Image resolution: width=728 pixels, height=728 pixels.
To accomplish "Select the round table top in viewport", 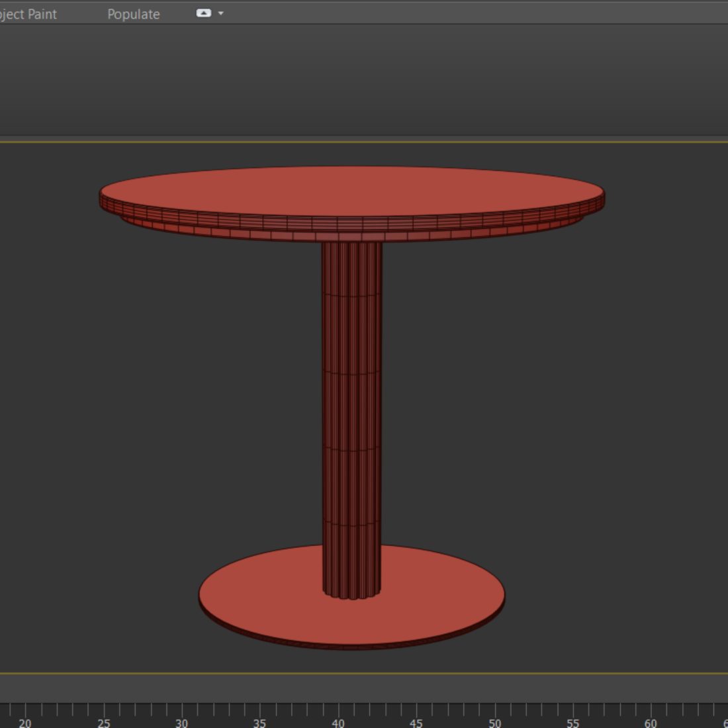I will coord(352,191).
